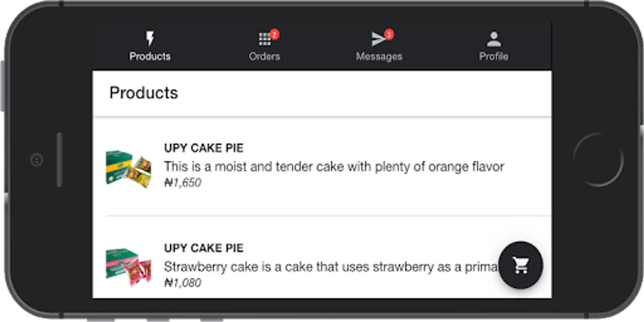644x322 pixels.
Task: Switch to the Orders tab label
Action: 264,56
